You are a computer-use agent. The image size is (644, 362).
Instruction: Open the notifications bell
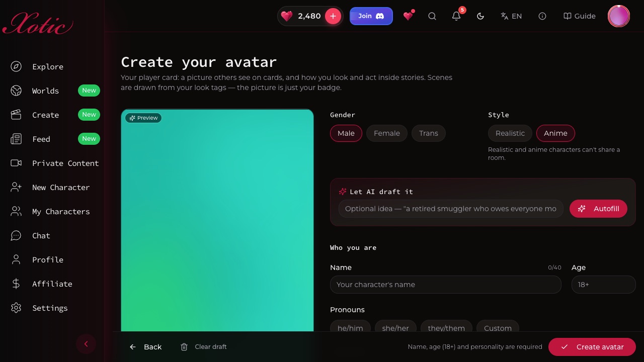pyautogui.click(x=456, y=16)
